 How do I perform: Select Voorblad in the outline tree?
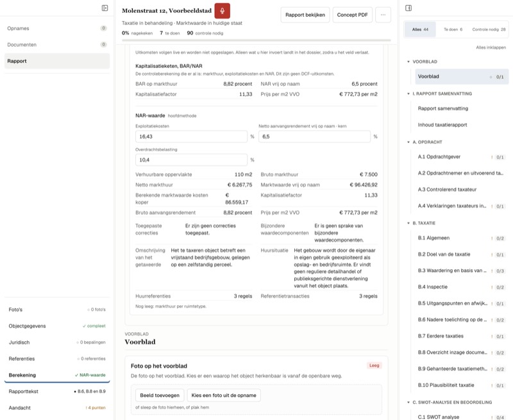click(x=462, y=76)
